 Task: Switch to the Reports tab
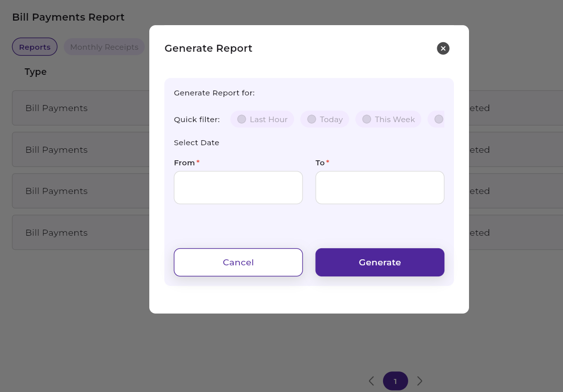tap(35, 47)
